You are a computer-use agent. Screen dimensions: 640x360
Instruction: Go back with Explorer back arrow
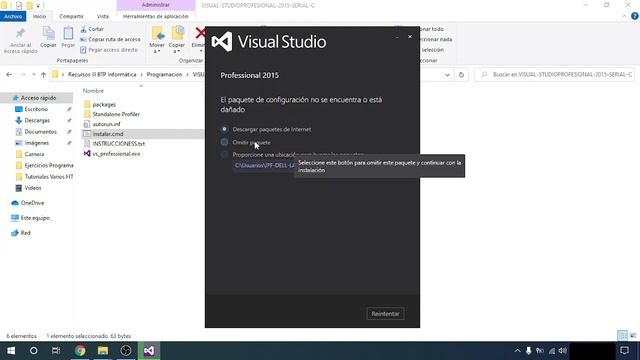point(9,75)
